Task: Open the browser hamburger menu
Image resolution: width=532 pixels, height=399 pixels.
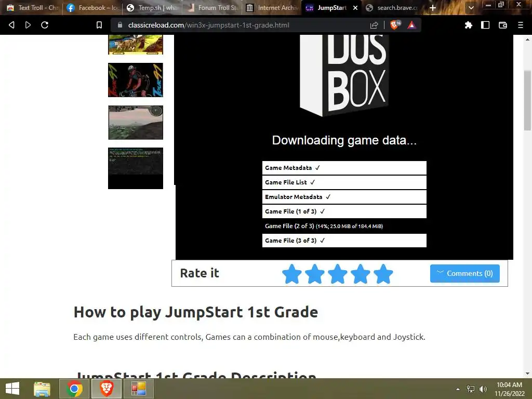Action: [x=521, y=25]
